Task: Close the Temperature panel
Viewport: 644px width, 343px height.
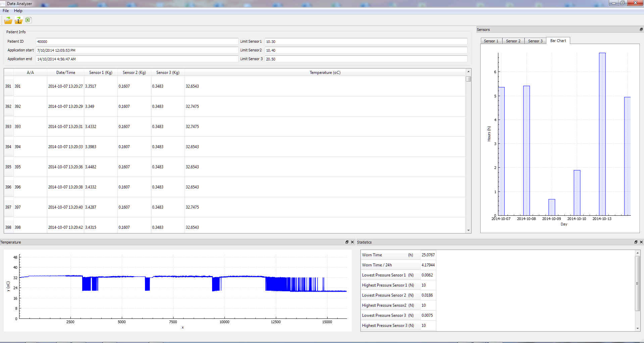Action: [x=352, y=242]
